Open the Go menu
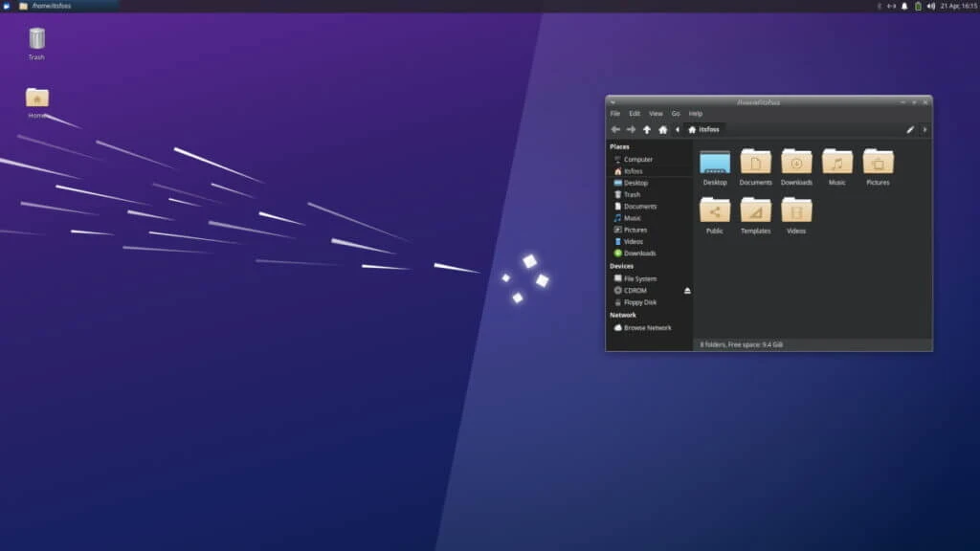 coord(676,113)
